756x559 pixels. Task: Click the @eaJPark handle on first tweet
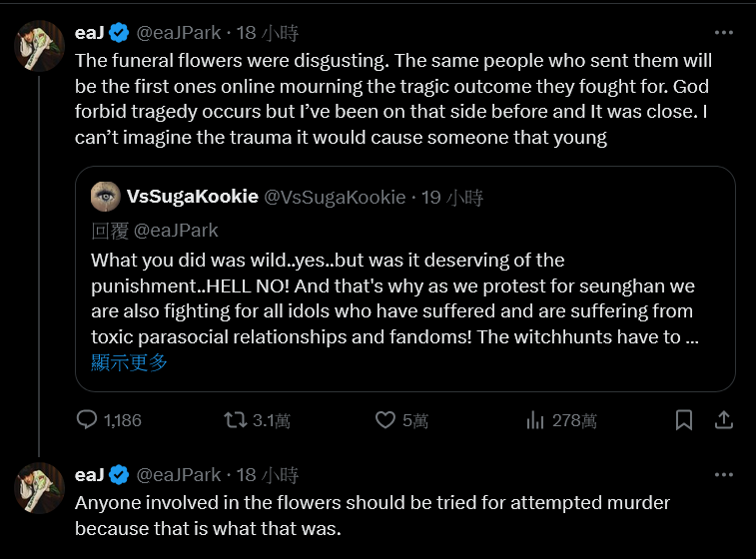178,33
